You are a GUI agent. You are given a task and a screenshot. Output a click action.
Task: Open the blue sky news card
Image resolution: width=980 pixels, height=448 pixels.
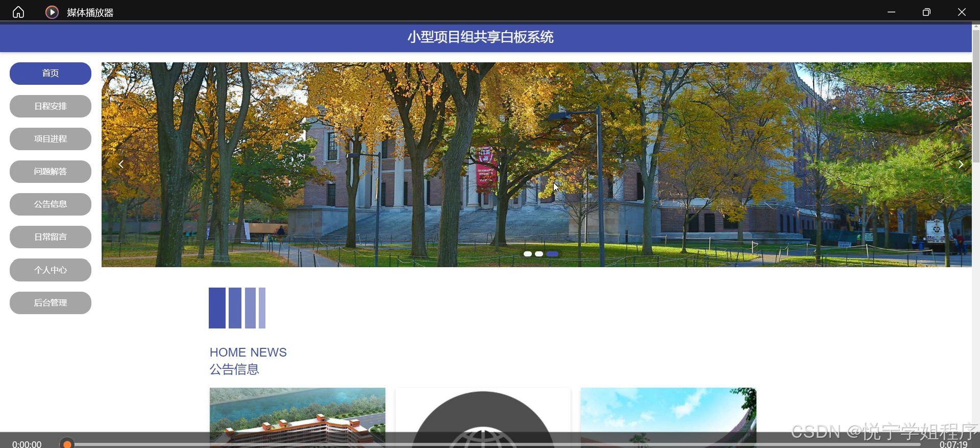click(x=669, y=417)
